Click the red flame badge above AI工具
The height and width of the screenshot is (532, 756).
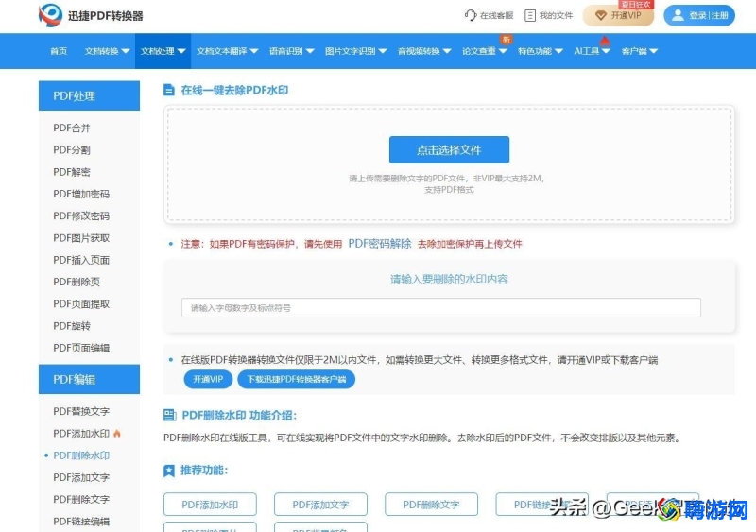(605, 41)
